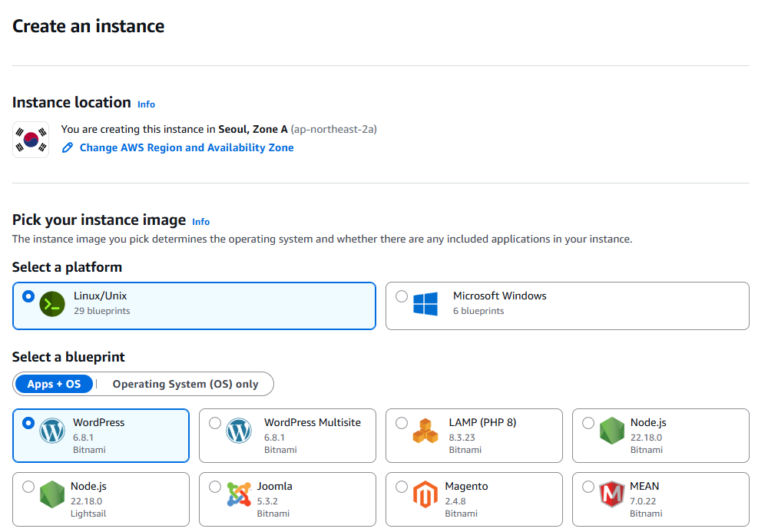
Task: Select the Apps + OS tab
Action: [54, 384]
